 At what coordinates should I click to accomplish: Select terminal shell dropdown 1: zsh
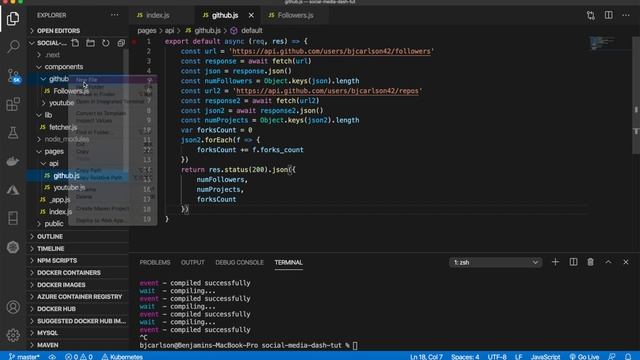point(496,262)
